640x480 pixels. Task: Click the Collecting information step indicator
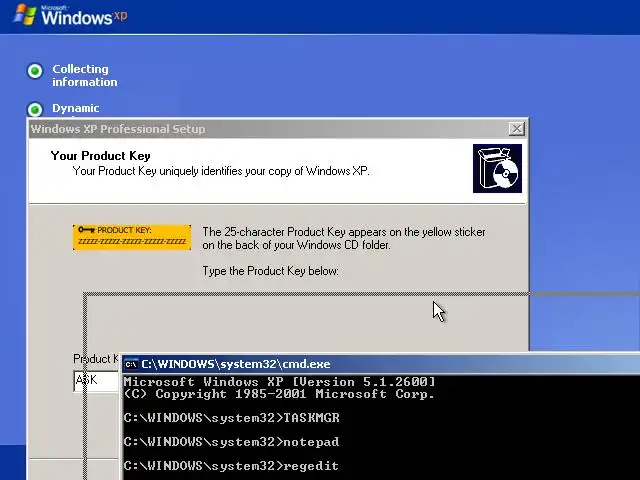(35, 71)
